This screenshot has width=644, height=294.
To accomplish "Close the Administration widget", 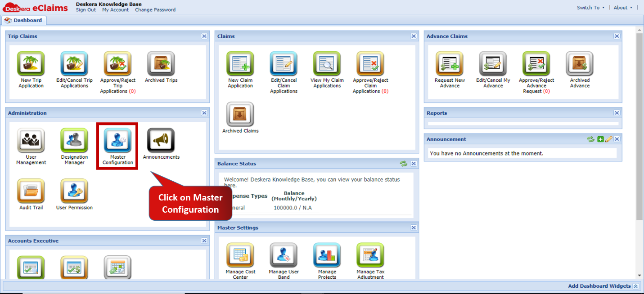I will coord(204,113).
